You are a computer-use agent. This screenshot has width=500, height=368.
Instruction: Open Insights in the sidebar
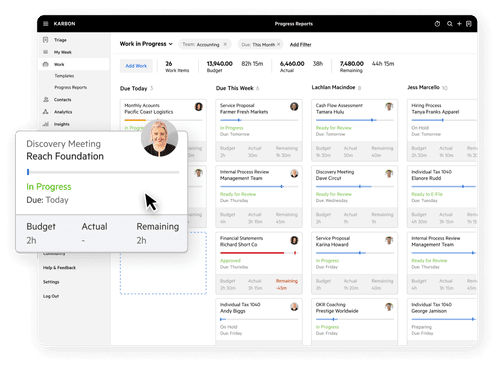click(62, 124)
